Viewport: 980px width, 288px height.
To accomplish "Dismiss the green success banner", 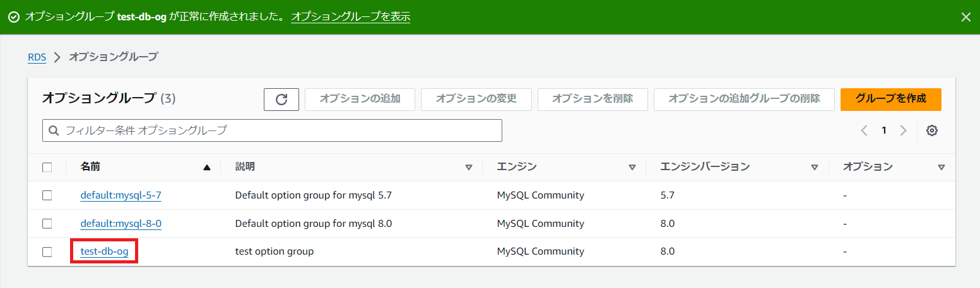I will [x=965, y=17].
